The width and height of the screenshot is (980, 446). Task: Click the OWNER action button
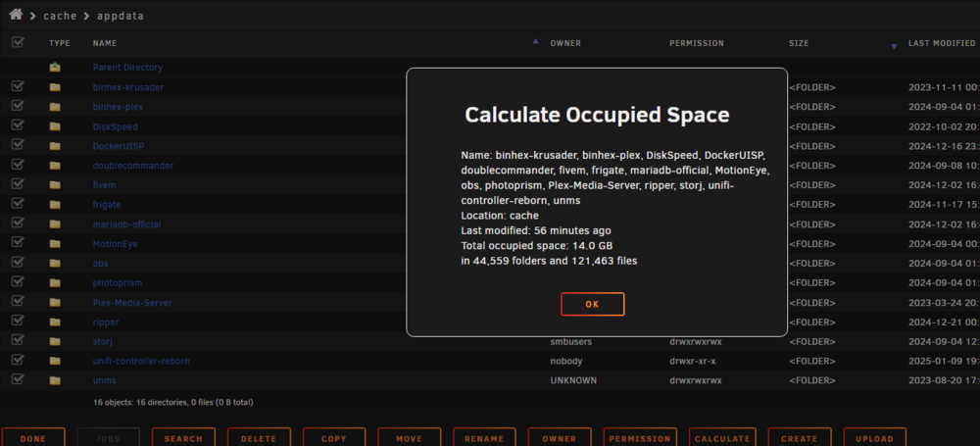pos(560,438)
